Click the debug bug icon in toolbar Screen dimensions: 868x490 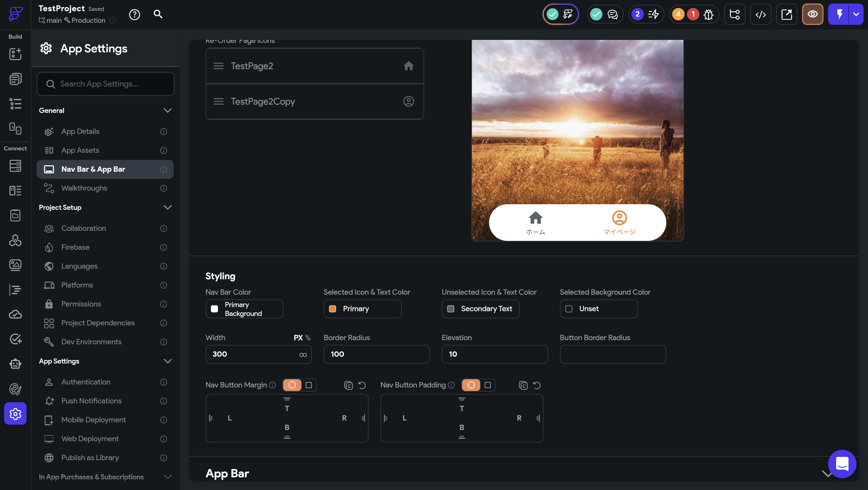708,14
